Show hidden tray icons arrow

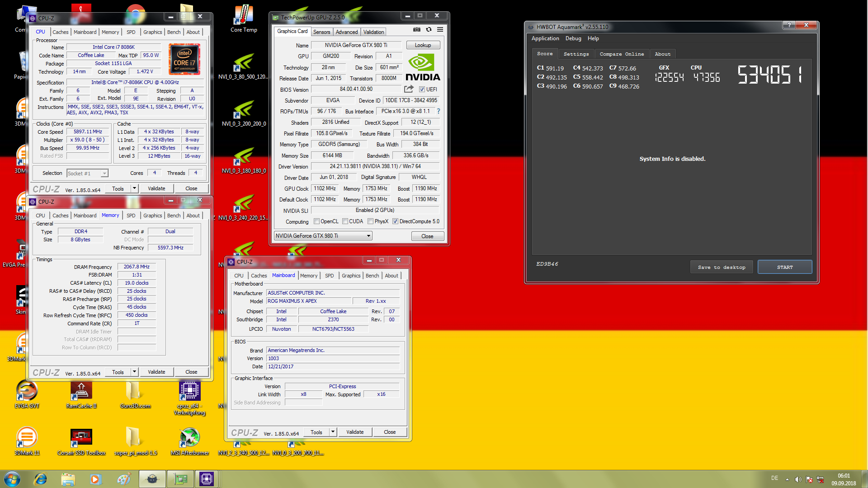click(787, 479)
